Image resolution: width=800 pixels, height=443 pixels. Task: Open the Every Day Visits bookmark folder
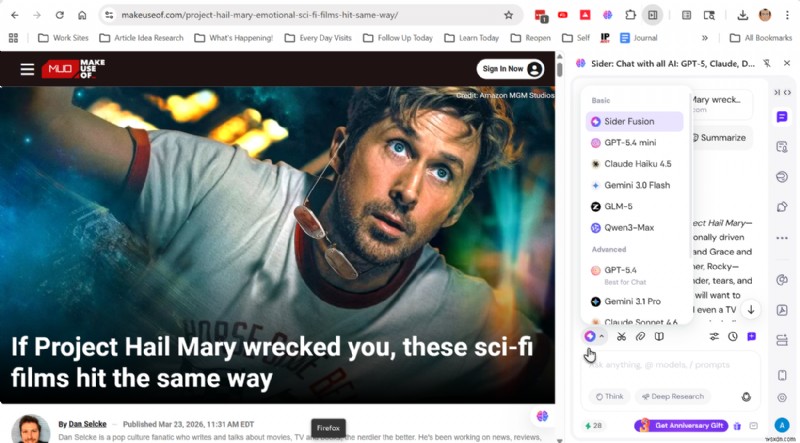tap(318, 38)
